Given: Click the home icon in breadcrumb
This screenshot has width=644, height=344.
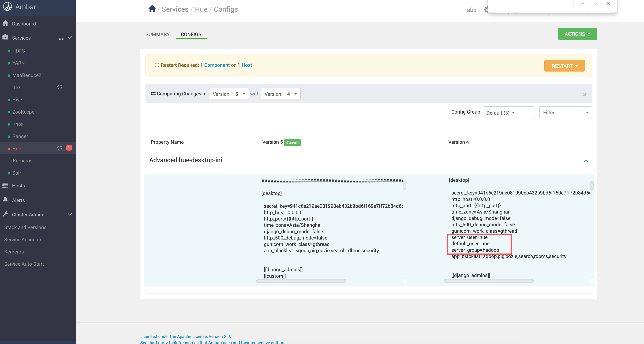Looking at the screenshot, I should 152,9.
